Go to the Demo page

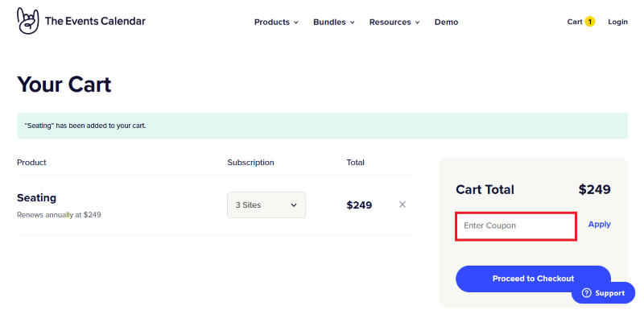click(447, 23)
